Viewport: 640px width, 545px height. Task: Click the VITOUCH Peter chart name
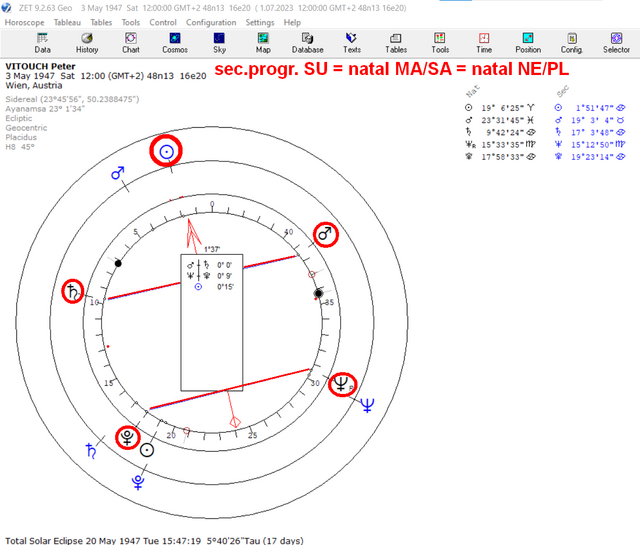coord(40,66)
